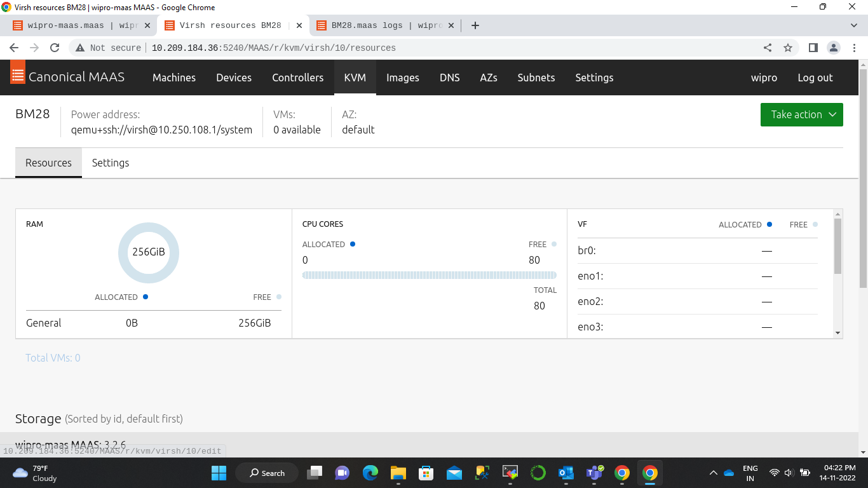This screenshot has width=868, height=488.
Task: Bookmark this page with the star icon
Action: 788,48
